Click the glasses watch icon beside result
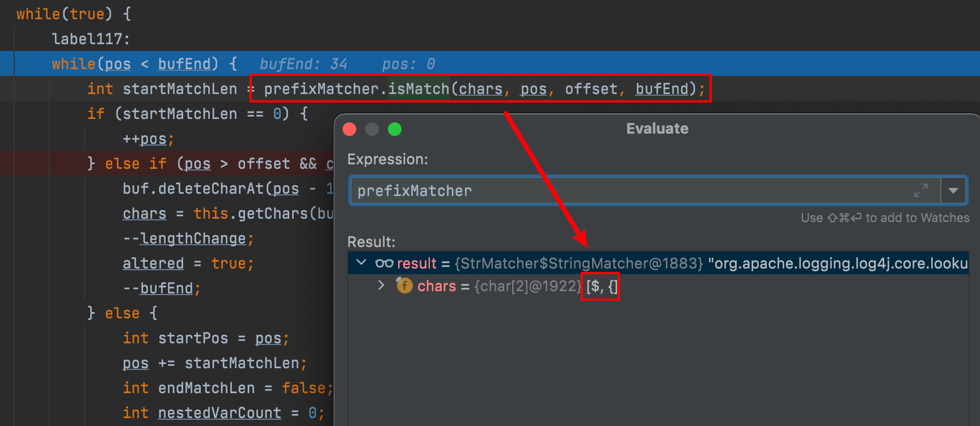 (384, 263)
